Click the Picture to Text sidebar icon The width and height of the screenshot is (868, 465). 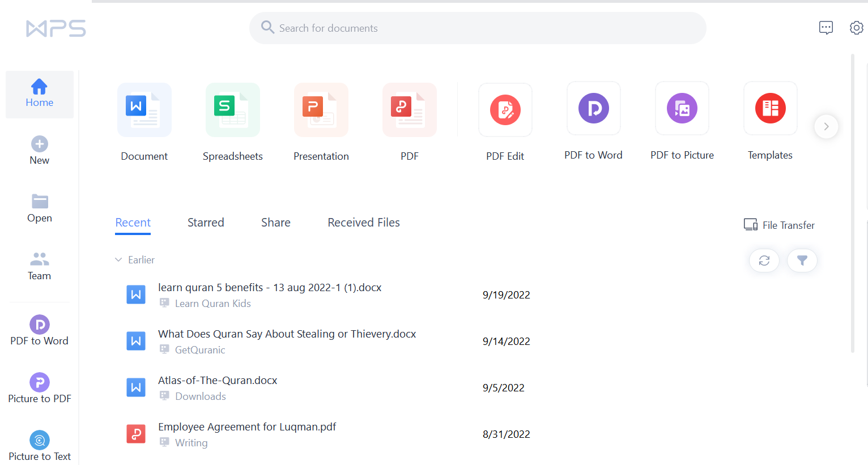click(x=40, y=440)
